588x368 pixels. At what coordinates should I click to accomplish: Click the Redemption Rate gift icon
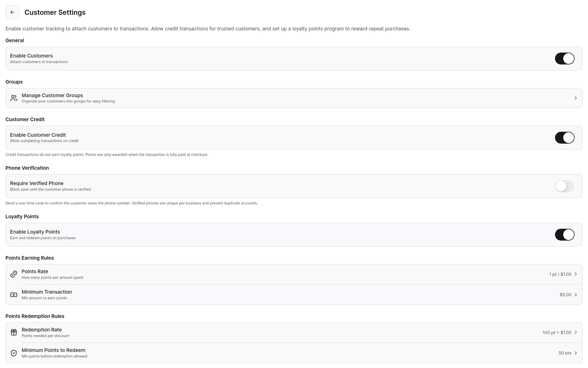pos(14,332)
